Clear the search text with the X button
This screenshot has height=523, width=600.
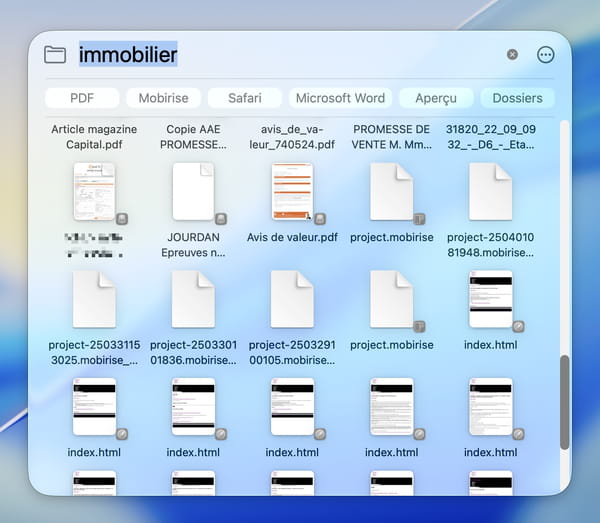coord(512,55)
